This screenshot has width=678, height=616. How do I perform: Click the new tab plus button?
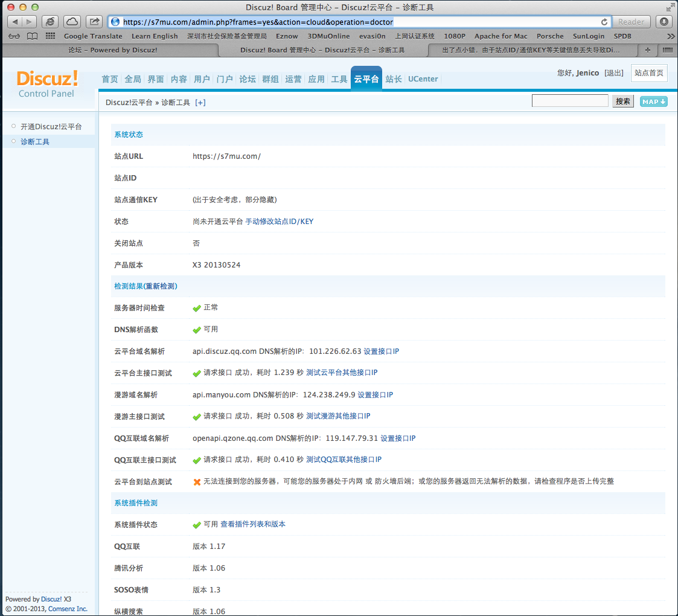pyautogui.click(x=648, y=50)
